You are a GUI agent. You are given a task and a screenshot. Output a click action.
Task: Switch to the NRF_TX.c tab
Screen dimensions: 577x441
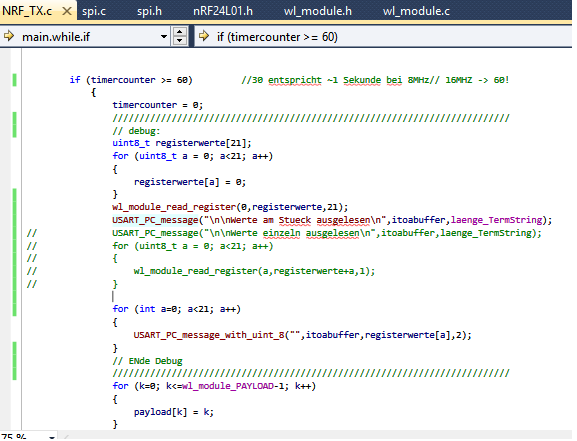click(27, 11)
